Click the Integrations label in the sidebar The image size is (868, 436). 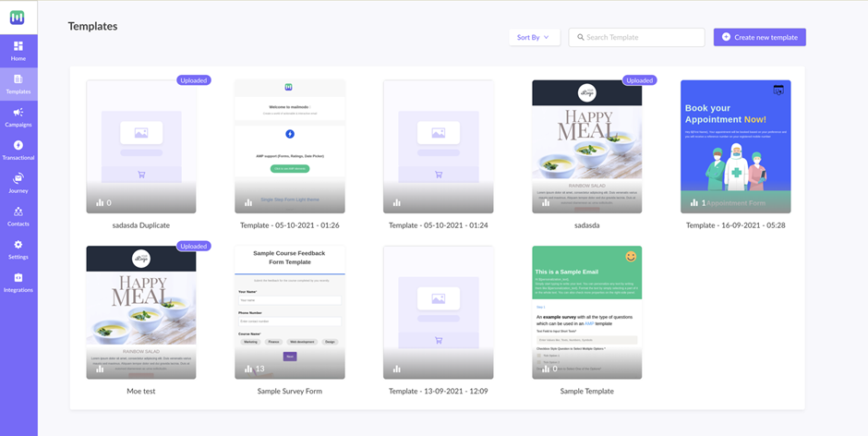coord(18,290)
